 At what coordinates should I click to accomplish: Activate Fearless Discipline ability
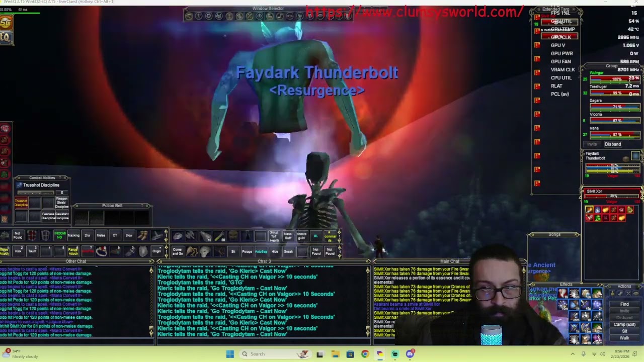click(x=48, y=216)
